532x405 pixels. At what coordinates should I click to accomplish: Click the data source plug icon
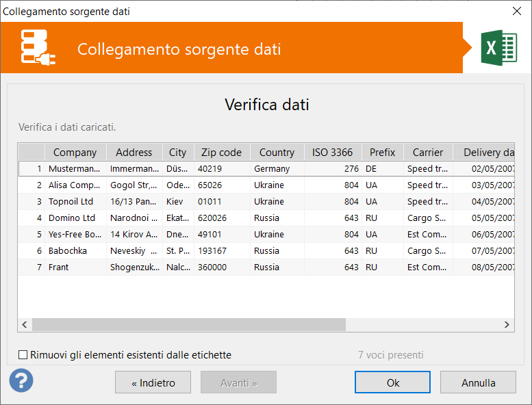pyautogui.click(x=38, y=47)
